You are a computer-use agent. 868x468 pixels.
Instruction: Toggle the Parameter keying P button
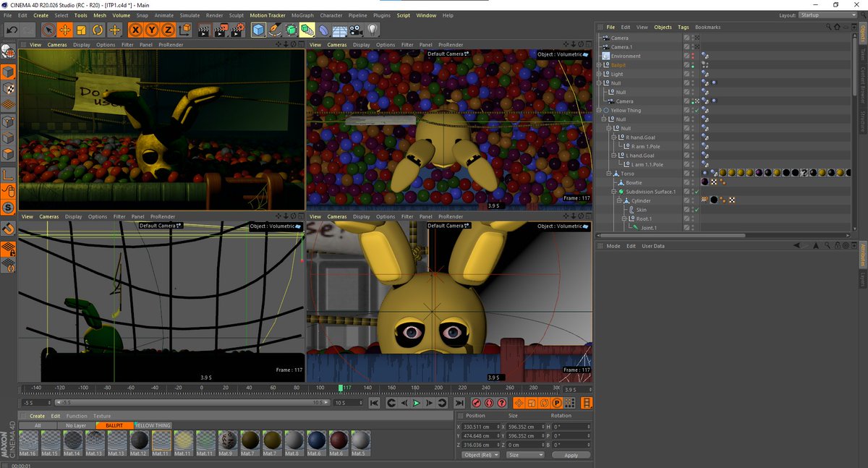[x=557, y=403]
